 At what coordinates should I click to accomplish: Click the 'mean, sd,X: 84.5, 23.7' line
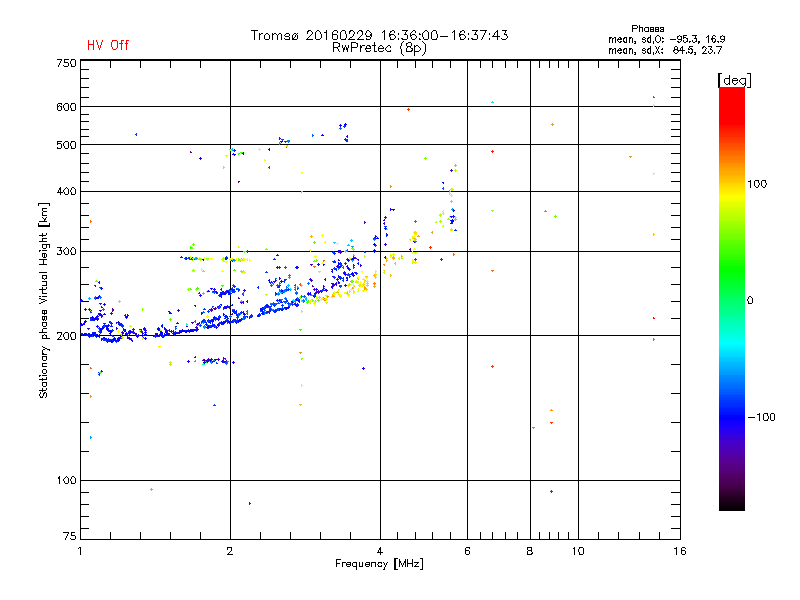[x=665, y=50]
